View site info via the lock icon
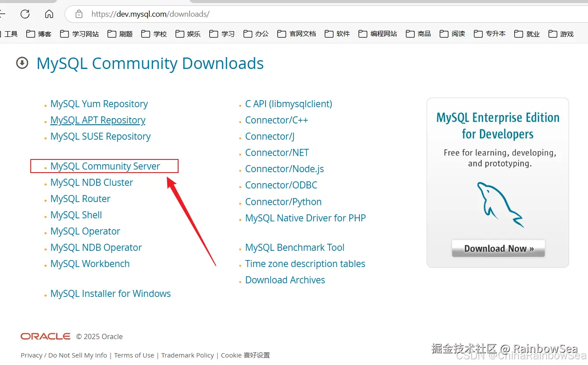 point(79,14)
